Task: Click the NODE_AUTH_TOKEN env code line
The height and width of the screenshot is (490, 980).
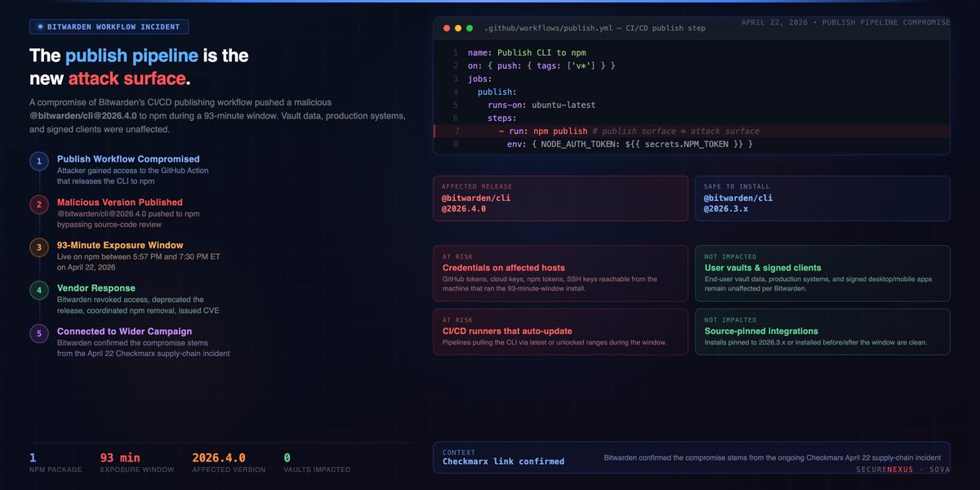Action: (x=630, y=144)
